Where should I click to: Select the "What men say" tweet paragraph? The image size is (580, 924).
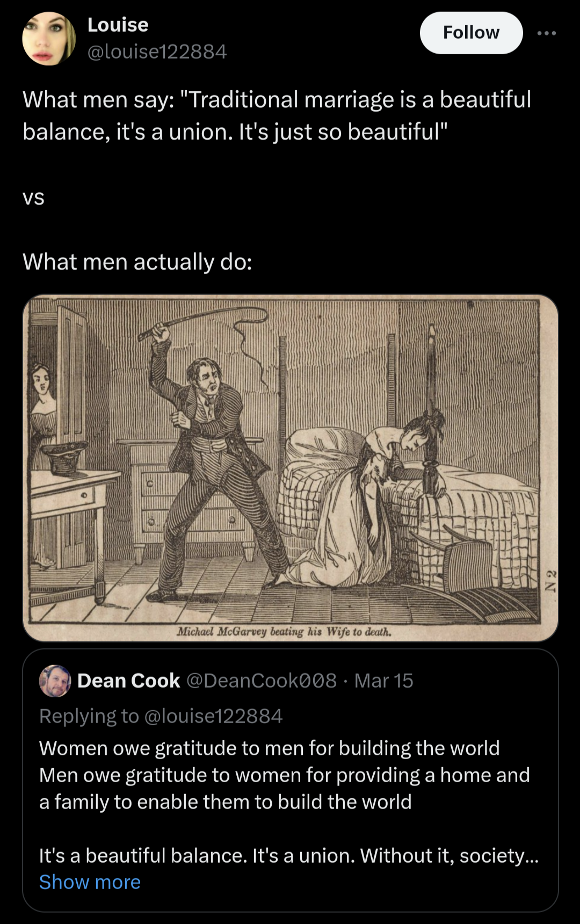[277, 115]
